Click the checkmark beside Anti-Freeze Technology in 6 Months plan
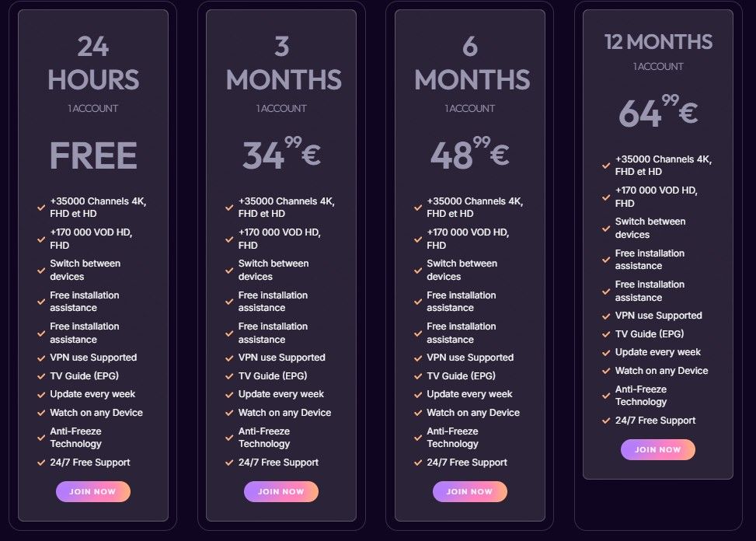The height and width of the screenshot is (541, 756). point(419,436)
